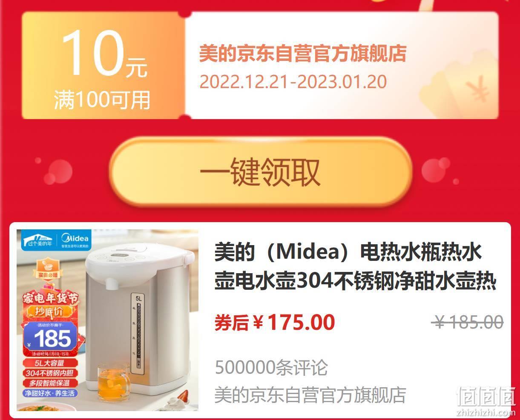Open the 美的（Midea）电热水瓶 product title
Screen dimensions: 520x420
355,267
